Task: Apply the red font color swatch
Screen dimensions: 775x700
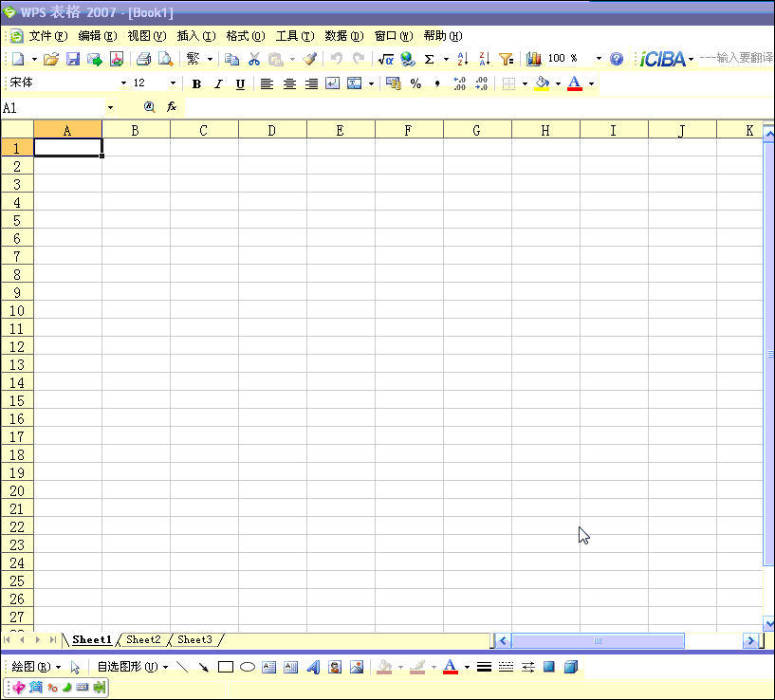Action: (x=574, y=83)
